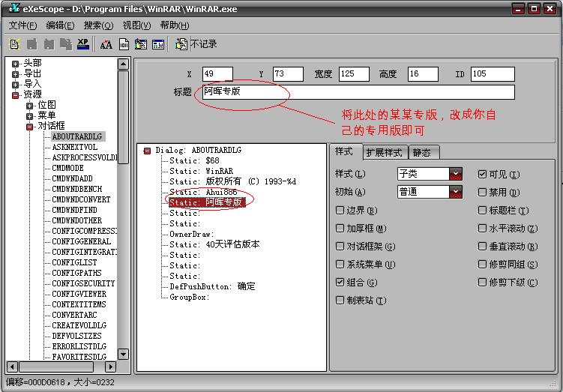563x392 pixels.
Task: Check the 修剪下级 option
Action: [482, 282]
